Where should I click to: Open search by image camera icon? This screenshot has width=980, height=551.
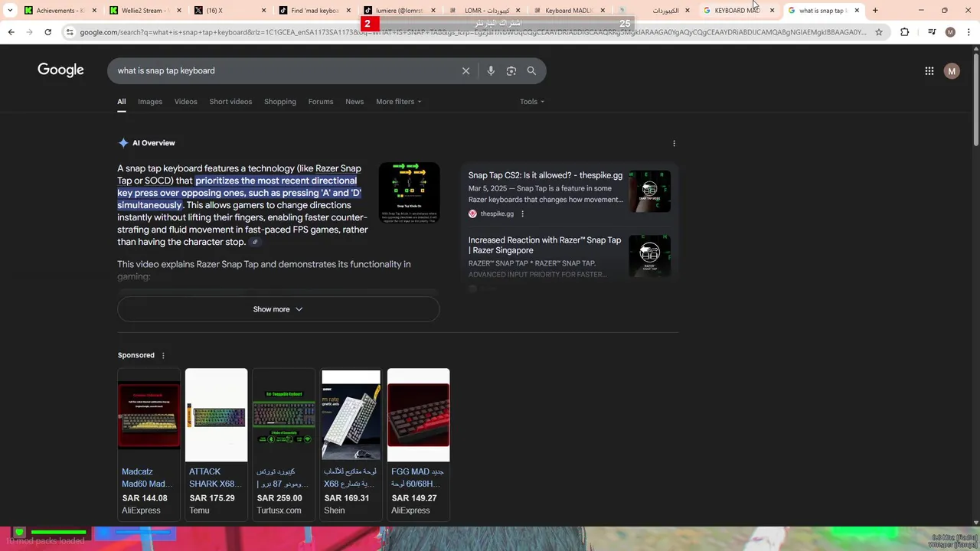click(x=511, y=70)
